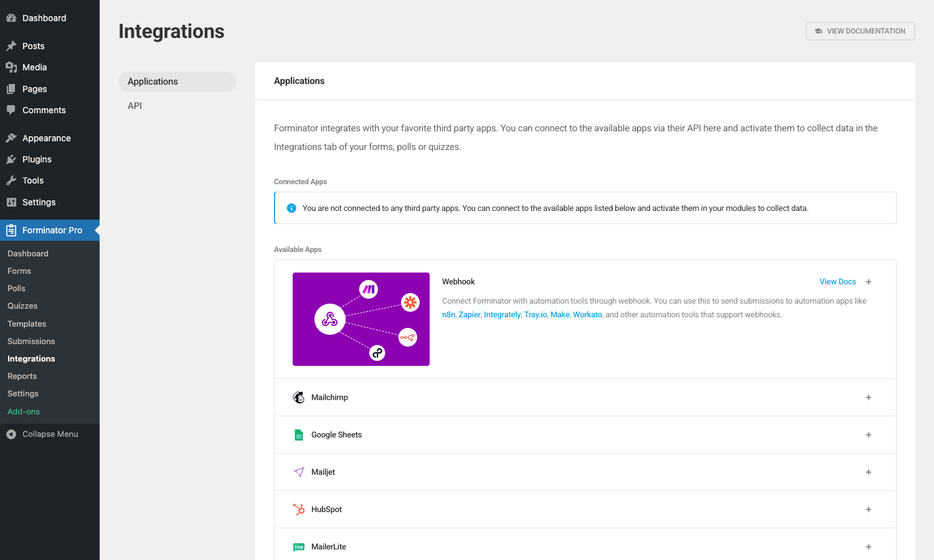Click the Pages icon in the sidebar
Screen dimensions: 934x560
(x=11, y=89)
